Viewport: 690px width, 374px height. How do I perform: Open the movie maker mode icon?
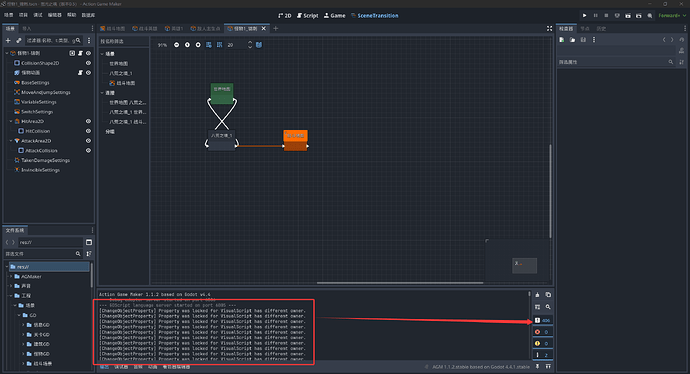click(x=650, y=15)
